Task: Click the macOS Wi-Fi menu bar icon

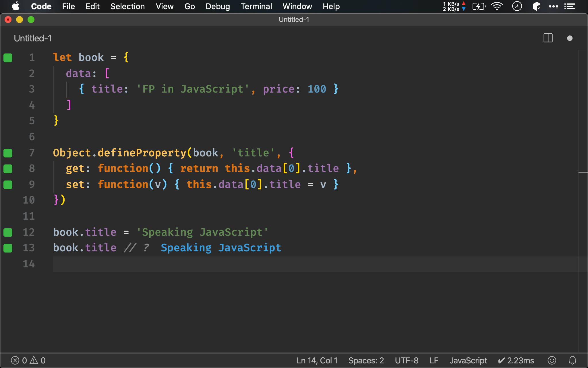Action: [496, 6]
